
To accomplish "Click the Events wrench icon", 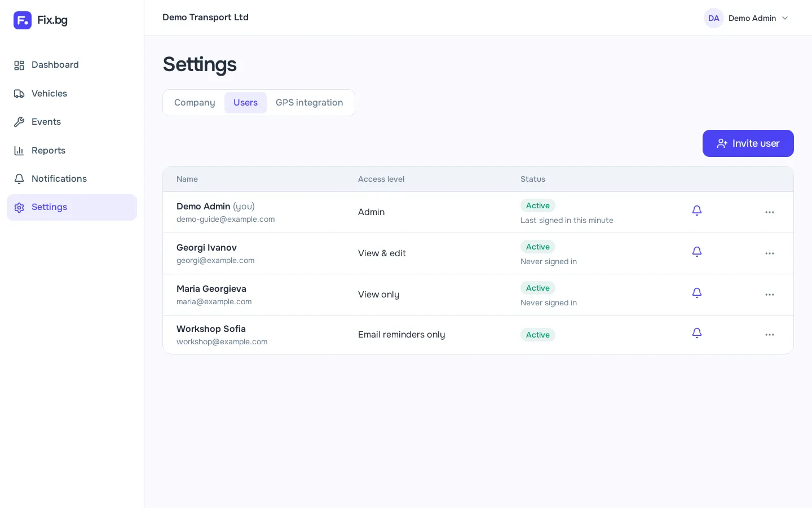I will tap(19, 122).
